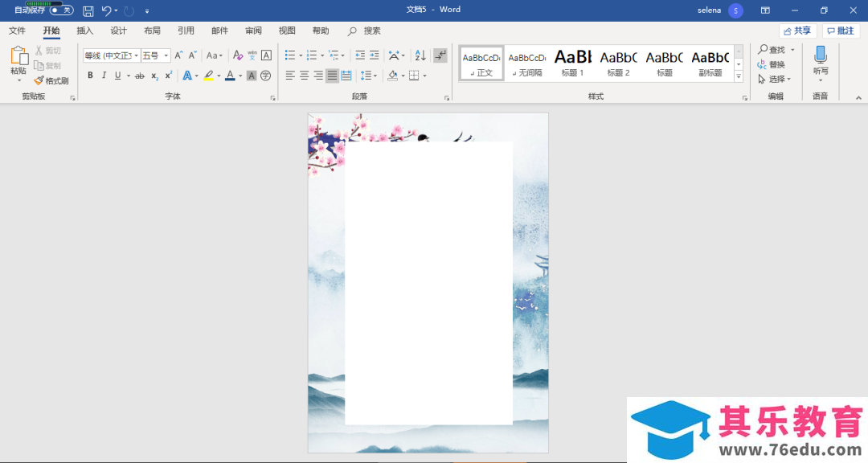Toggle italic formatting

pyautogui.click(x=104, y=76)
